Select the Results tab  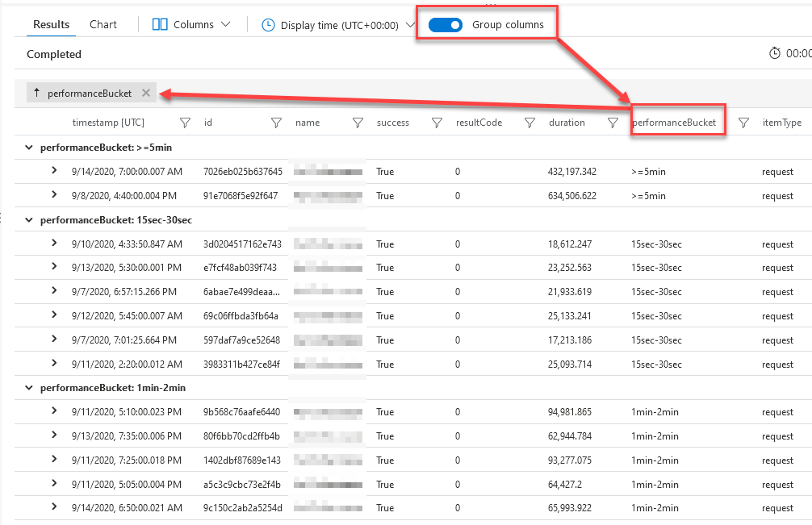coord(51,24)
